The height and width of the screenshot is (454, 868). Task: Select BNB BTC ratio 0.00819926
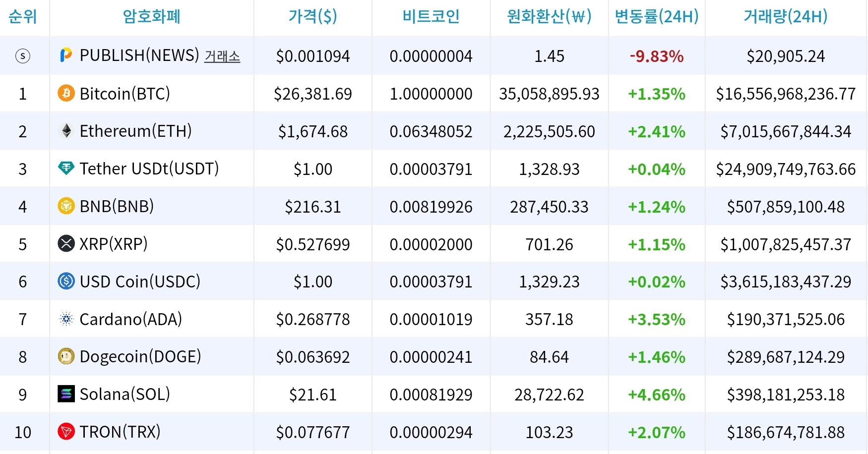(x=431, y=207)
